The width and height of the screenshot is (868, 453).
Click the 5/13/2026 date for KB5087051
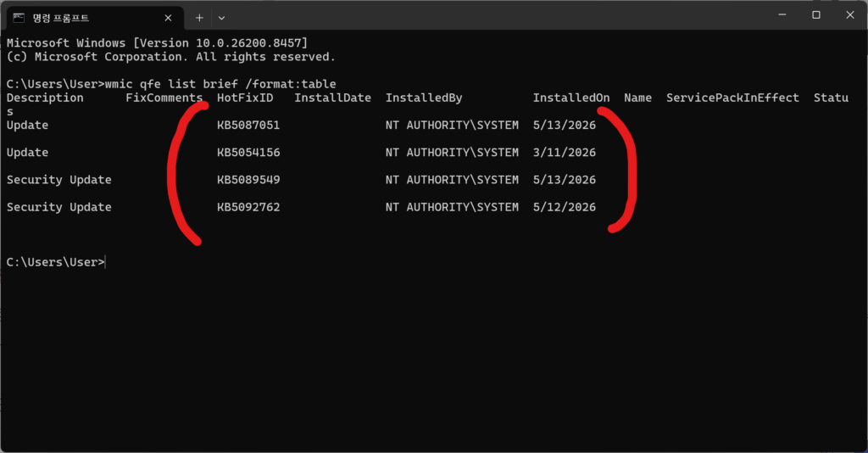pyautogui.click(x=565, y=126)
